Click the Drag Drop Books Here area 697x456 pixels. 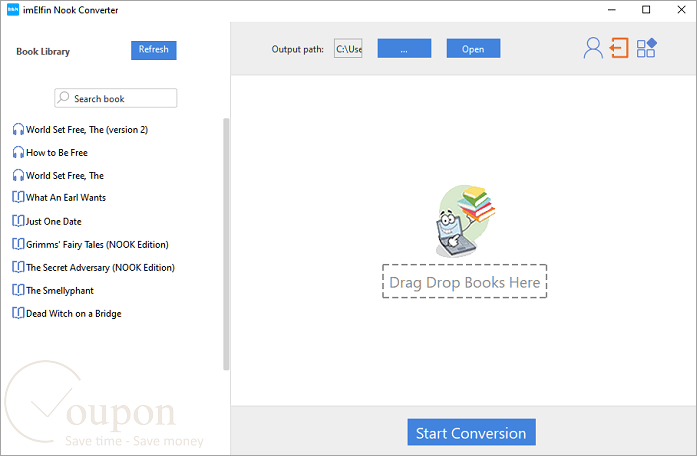465,282
